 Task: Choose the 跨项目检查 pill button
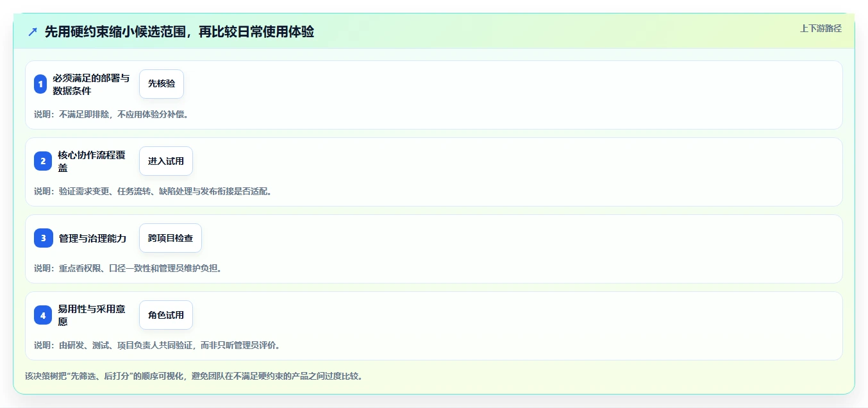coord(171,238)
